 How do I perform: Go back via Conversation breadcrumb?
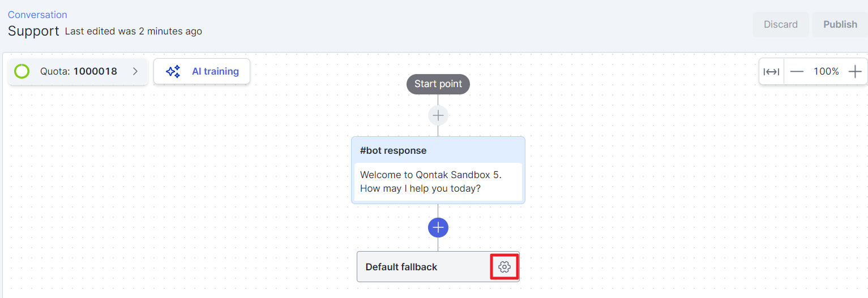[37, 15]
